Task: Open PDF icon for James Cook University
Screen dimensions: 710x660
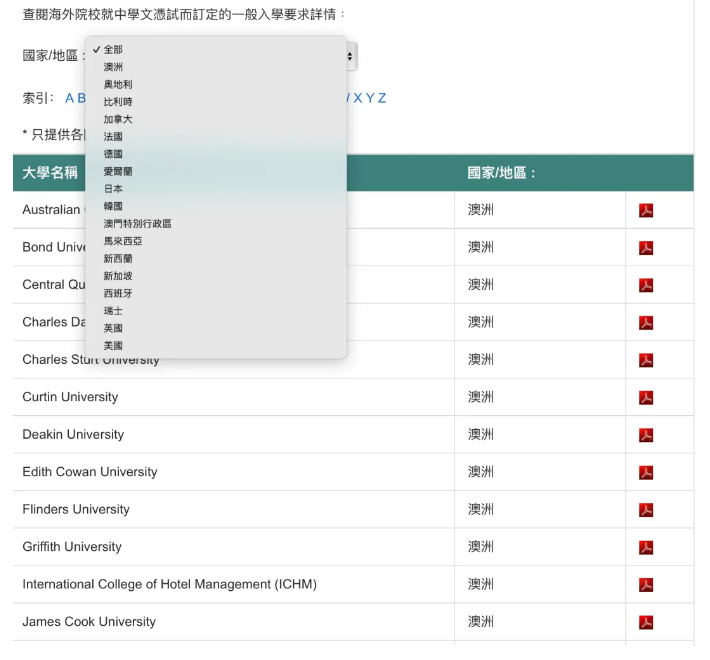Action: (x=646, y=622)
